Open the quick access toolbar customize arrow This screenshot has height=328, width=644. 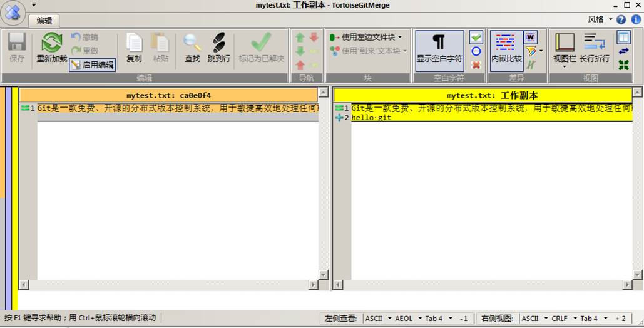click(34, 5)
